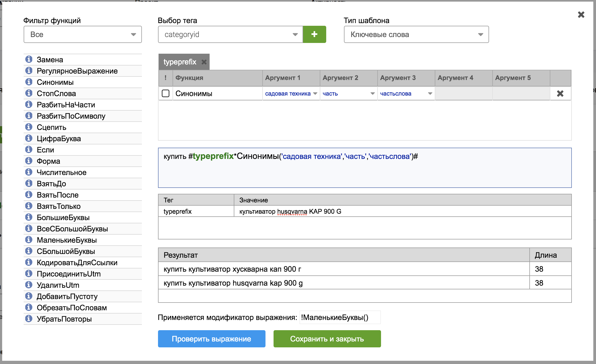596x364 pixels.
Task: Click green plus button to add tag
Action: click(x=314, y=34)
